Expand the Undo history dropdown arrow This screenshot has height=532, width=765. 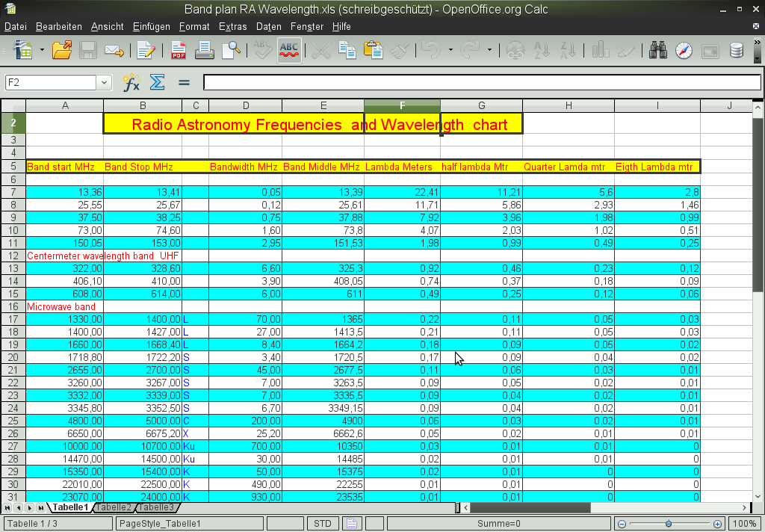click(x=450, y=51)
